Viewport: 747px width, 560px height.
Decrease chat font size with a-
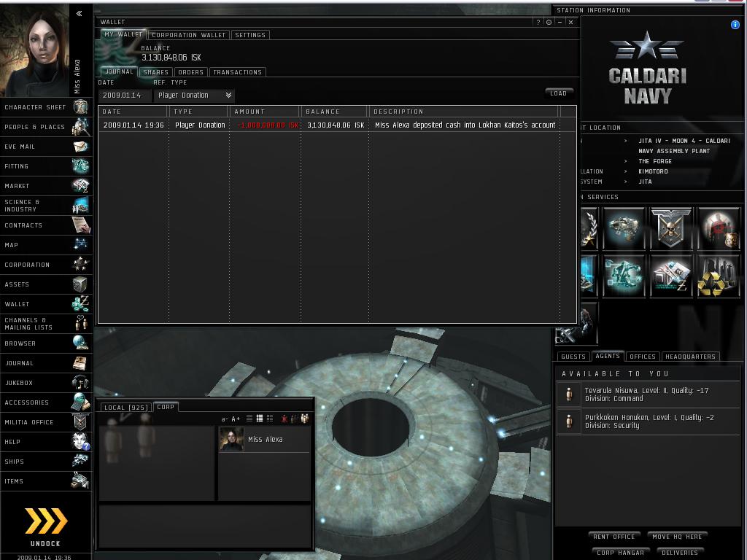tap(225, 419)
